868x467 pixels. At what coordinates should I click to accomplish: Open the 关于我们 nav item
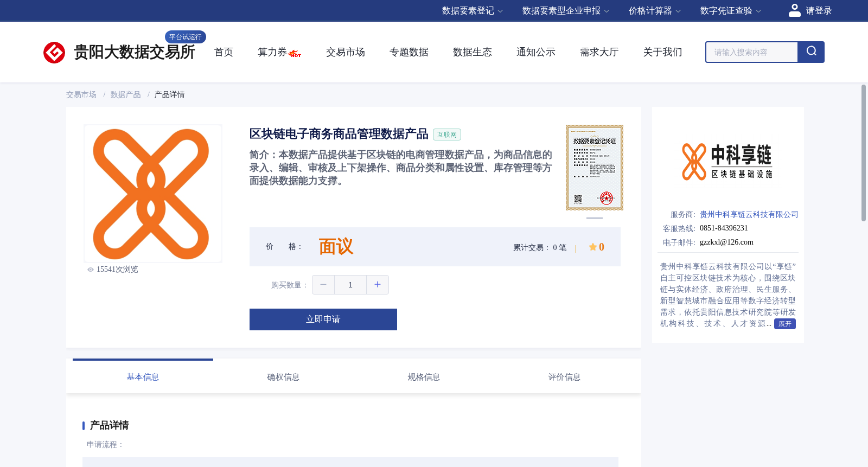pyautogui.click(x=663, y=52)
